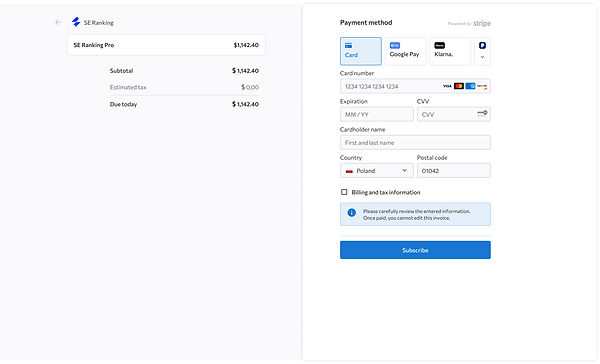
Task: Click the Klarna logo icon
Action: click(x=439, y=46)
